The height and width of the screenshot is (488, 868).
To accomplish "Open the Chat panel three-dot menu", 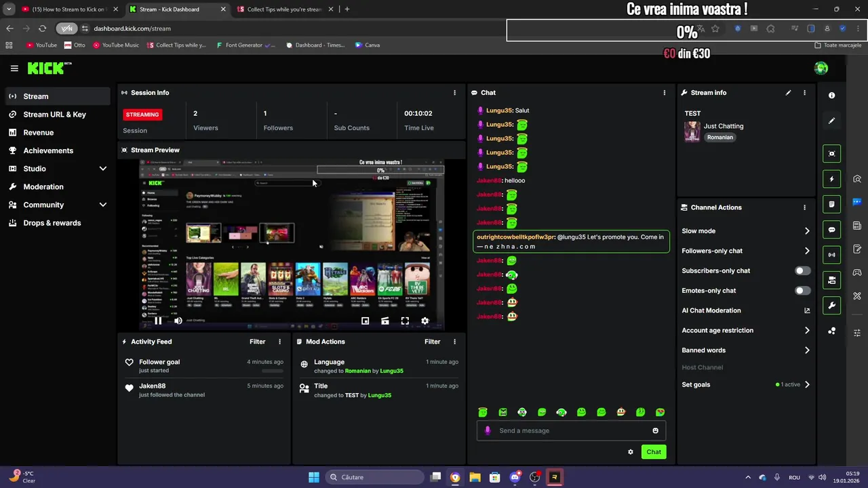I will [664, 93].
